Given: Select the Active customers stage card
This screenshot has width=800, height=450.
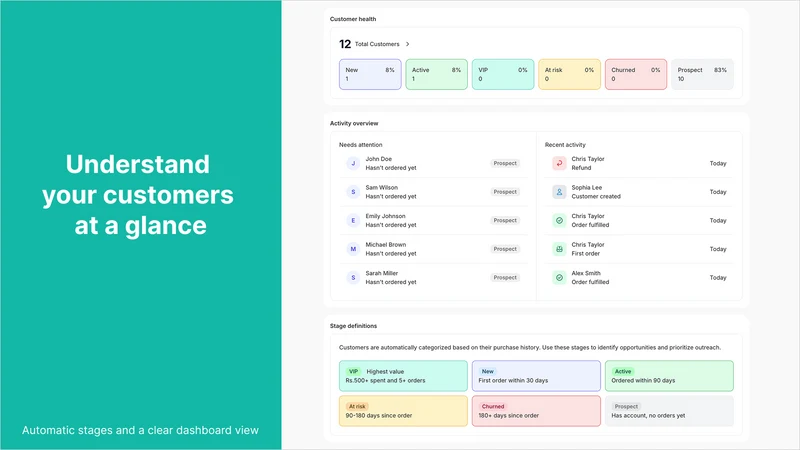Looking at the screenshot, I should click(436, 74).
